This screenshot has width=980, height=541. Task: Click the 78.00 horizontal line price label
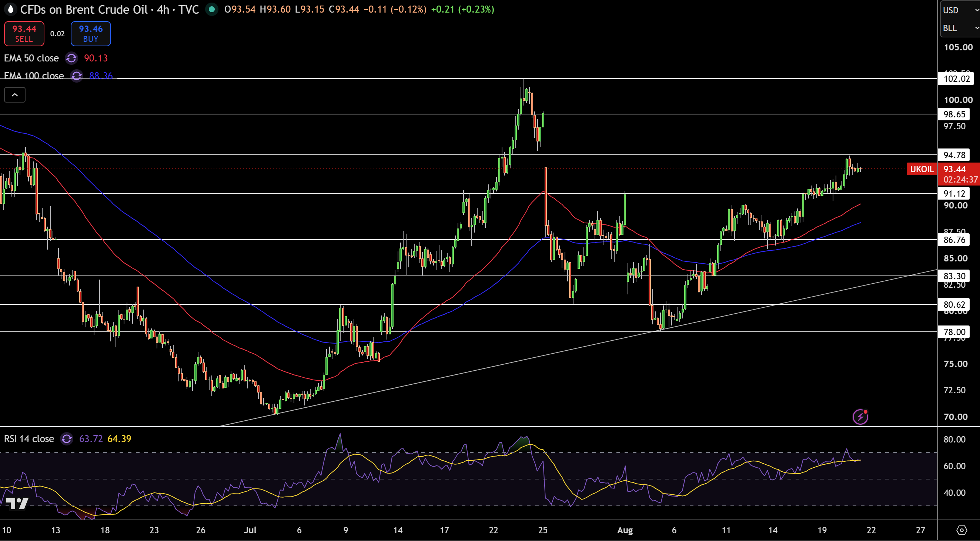click(954, 332)
